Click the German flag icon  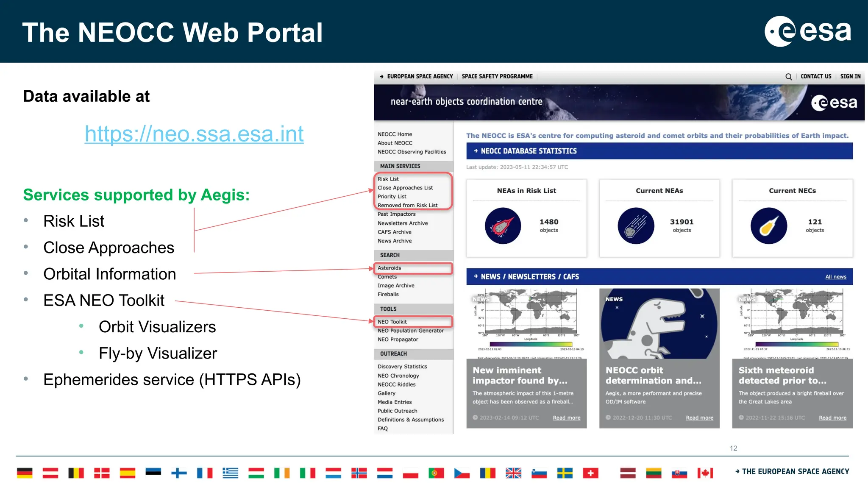(x=25, y=473)
